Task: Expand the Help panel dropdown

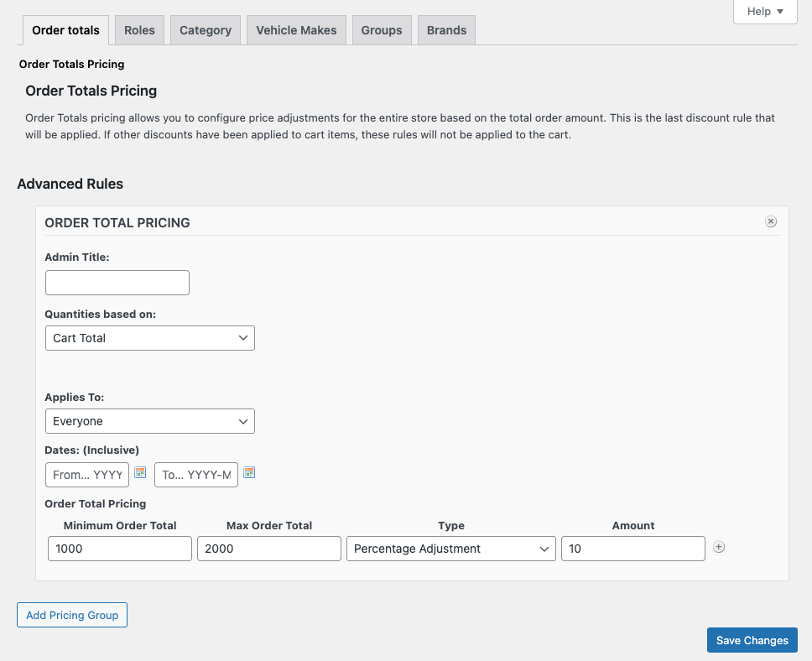Action: click(764, 12)
